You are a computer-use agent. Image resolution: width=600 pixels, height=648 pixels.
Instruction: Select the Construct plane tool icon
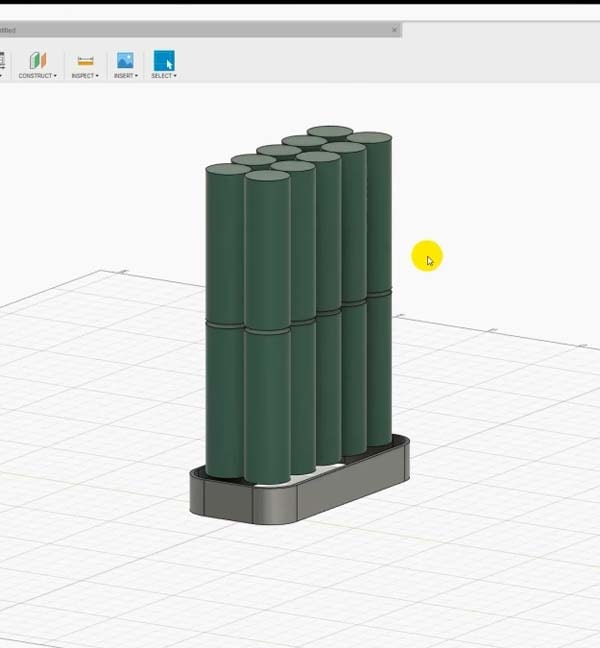point(38,60)
